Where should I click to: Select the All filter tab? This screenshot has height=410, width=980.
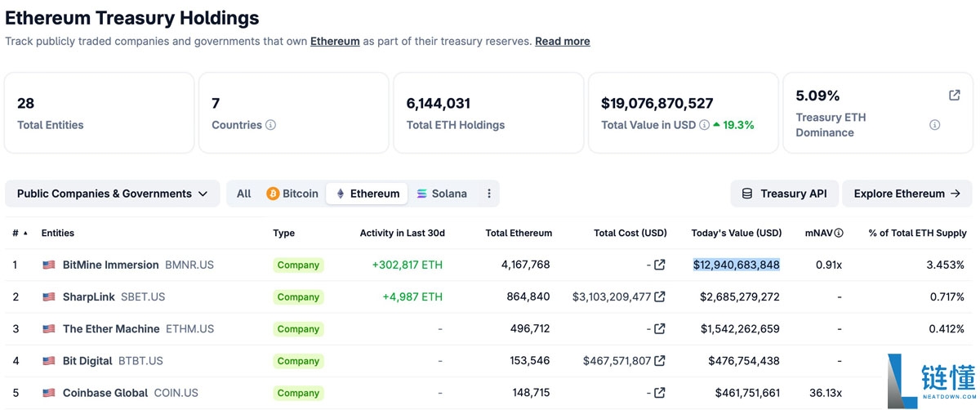244,194
